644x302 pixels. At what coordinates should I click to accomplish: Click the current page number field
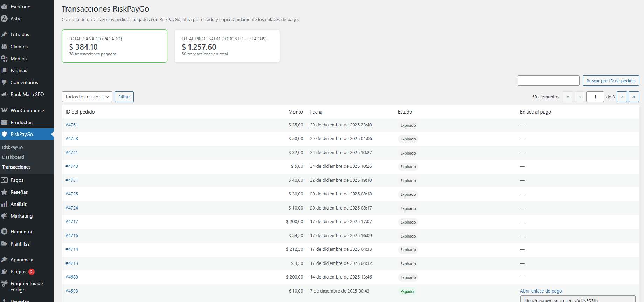coord(595,97)
